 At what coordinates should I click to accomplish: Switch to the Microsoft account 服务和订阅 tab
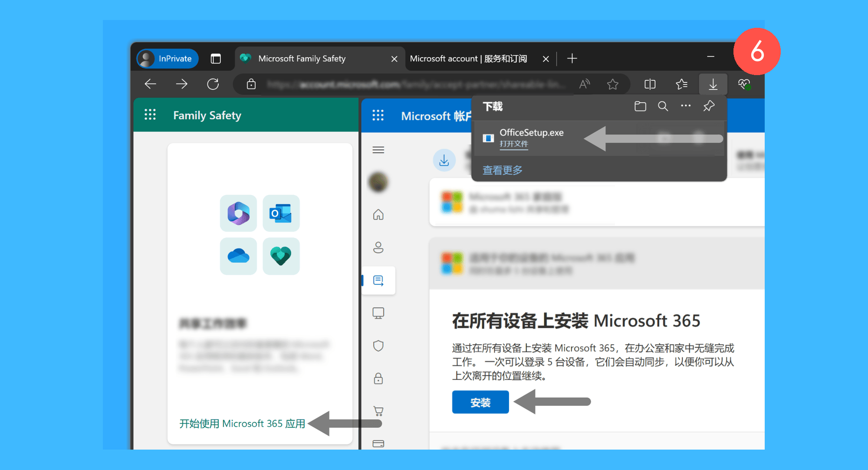point(469,59)
